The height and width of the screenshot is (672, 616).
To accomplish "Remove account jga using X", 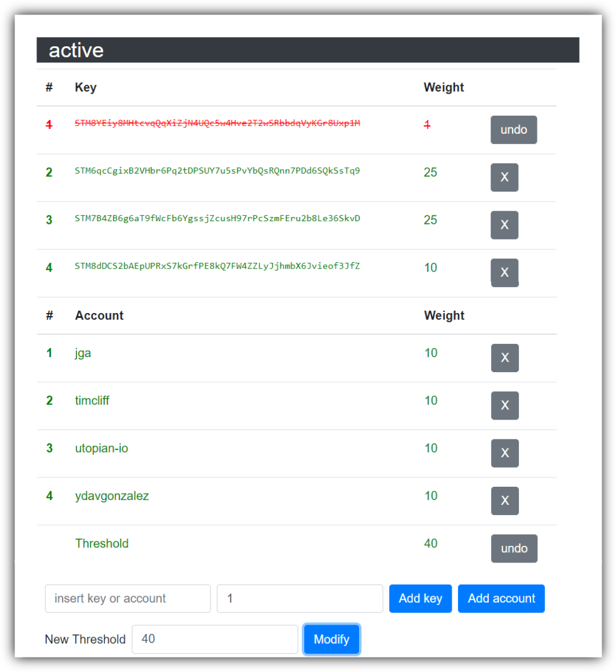I will click(x=504, y=358).
